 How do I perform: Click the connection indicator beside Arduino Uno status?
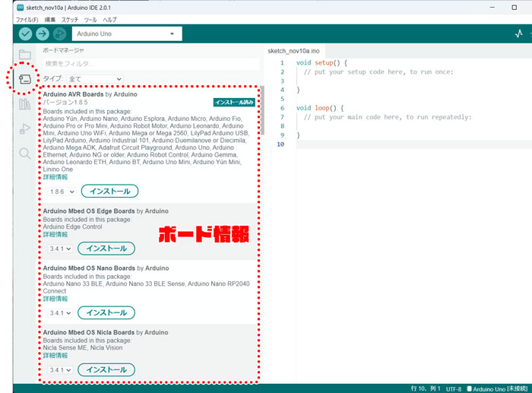coord(469,388)
